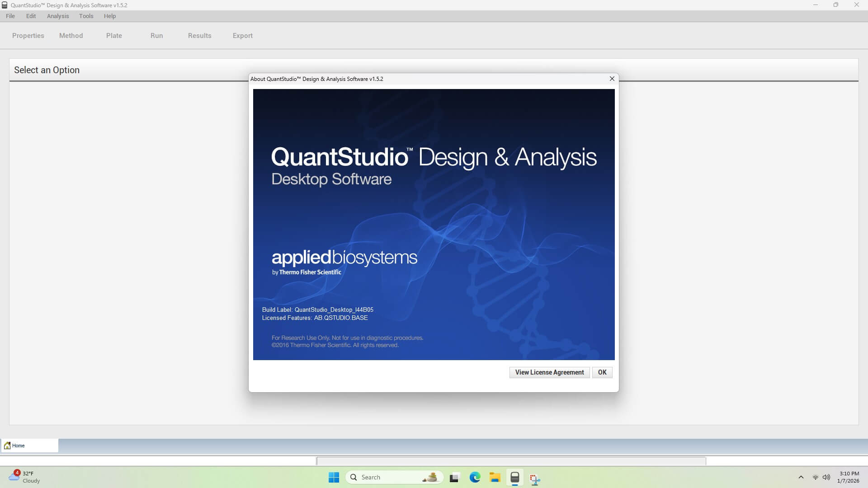Open File Explorer from taskbar

click(495, 477)
